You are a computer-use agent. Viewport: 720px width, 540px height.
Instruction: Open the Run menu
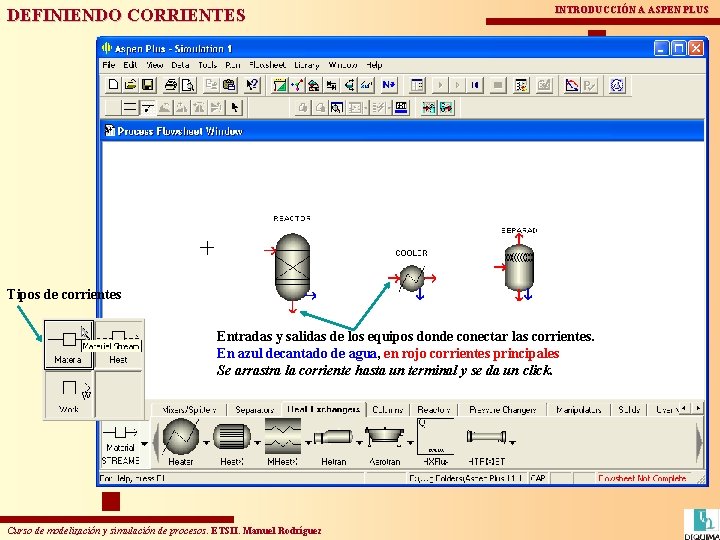coord(232,65)
